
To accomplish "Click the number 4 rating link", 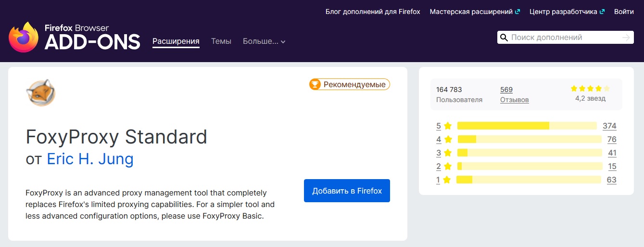I will pos(439,140).
